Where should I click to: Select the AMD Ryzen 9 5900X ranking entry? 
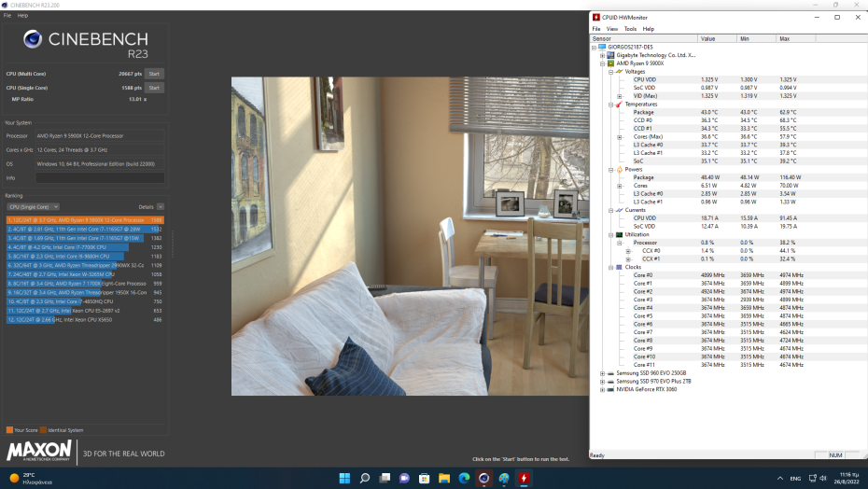85,220
